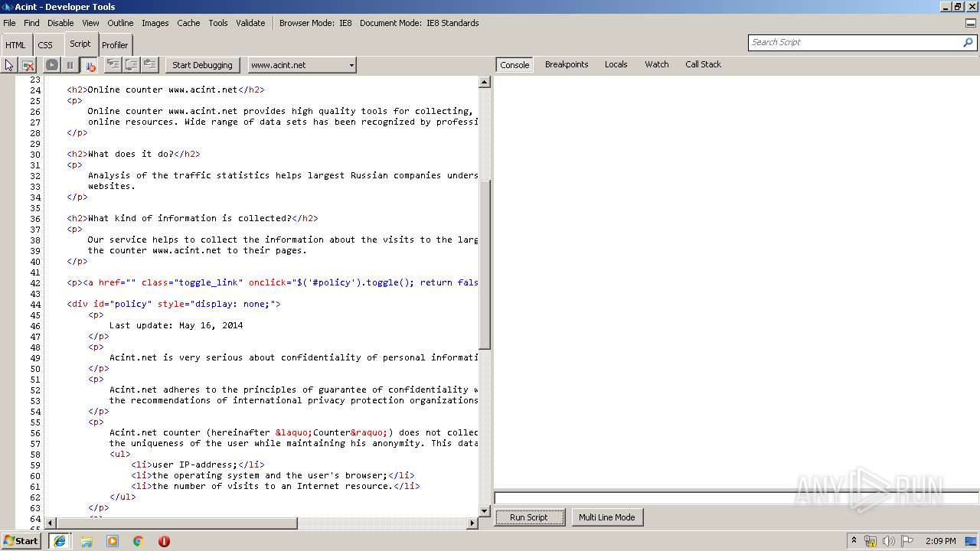Image resolution: width=980 pixels, height=551 pixels.
Task: Click the 'What does it do?' heading line
Action: (133, 154)
